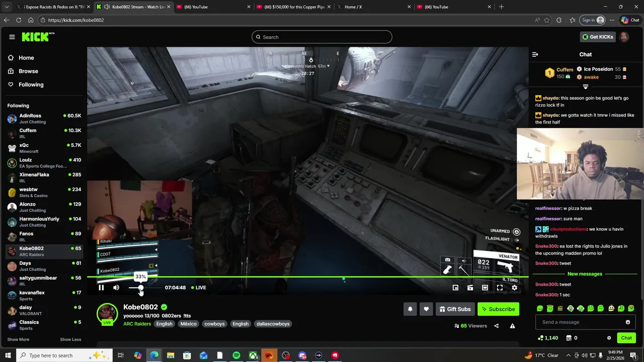Report the stream with the warning icon
The image size is (644, 362).
pos(512,326)
